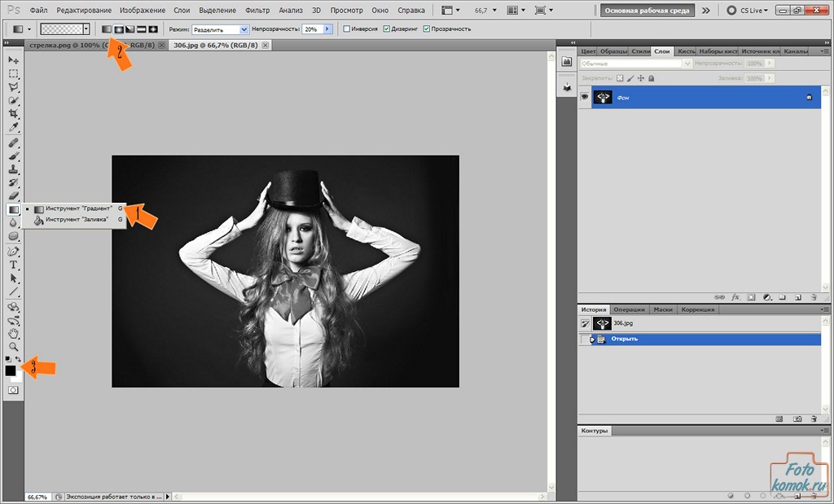The width and height of the screenshot is (834, 504).
Task: Choose Инструмент "Заливка" from the flyout
Action: click(76, 220)
